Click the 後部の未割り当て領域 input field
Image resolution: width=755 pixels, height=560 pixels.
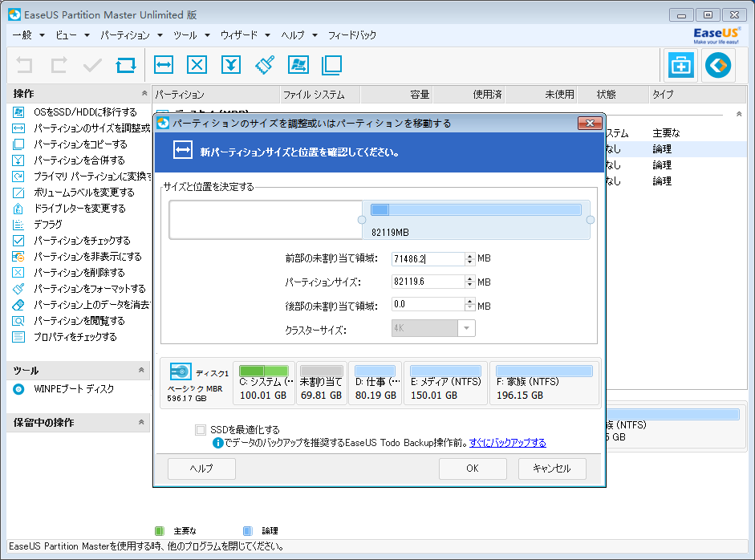[x=428, y=304]
